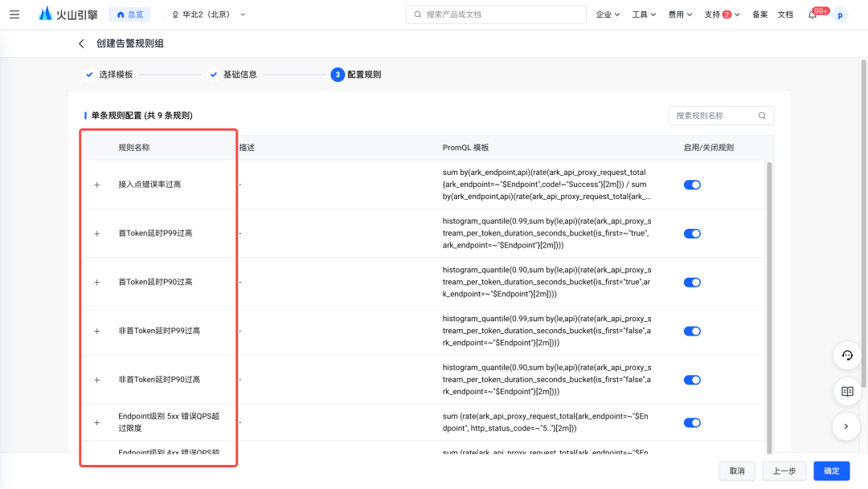
Task: Go to the 总览 overview tab
Action: [x=129, y=15]
